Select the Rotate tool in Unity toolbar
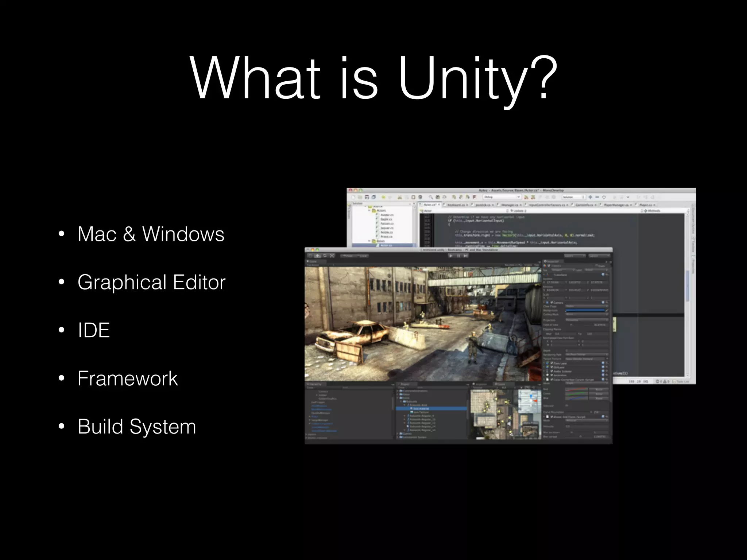Viewport: 747px width, 560px height. [x=325, y=256]
